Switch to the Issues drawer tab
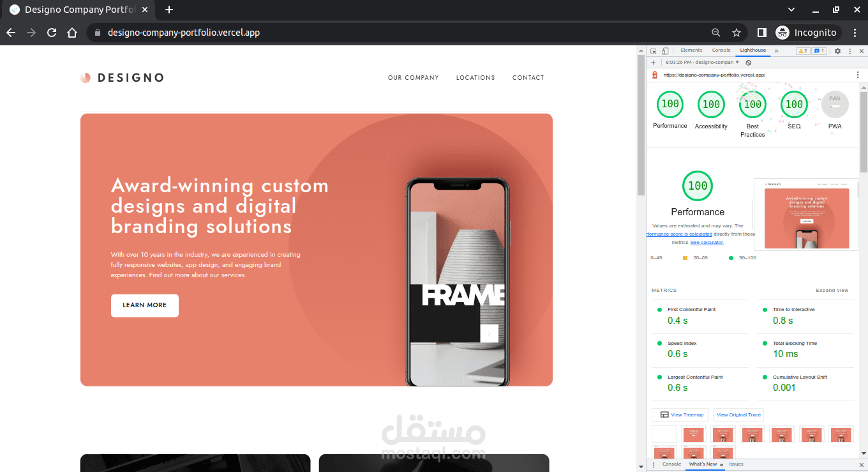 click(736, 464)
